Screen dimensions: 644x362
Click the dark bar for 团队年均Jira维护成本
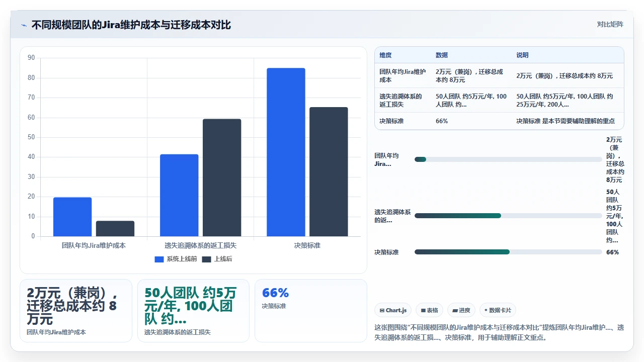(x=115, y=228)
